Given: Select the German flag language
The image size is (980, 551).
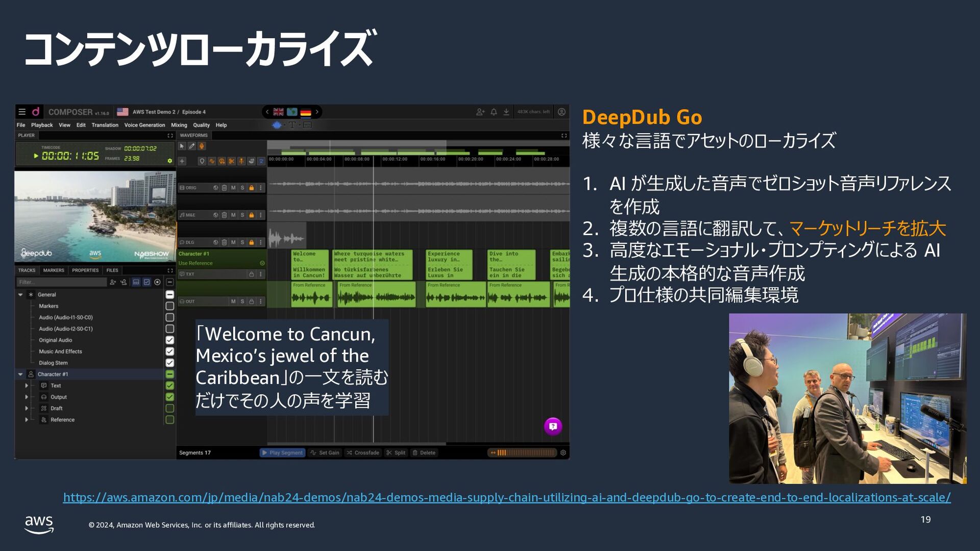Looking at the screenshot, I should 306,112.
